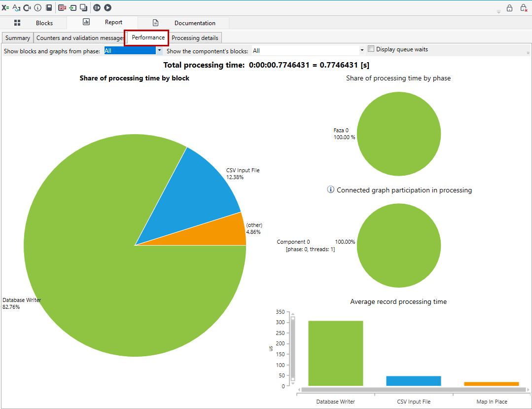Click the Map In Place axis label

pos(492,402)
